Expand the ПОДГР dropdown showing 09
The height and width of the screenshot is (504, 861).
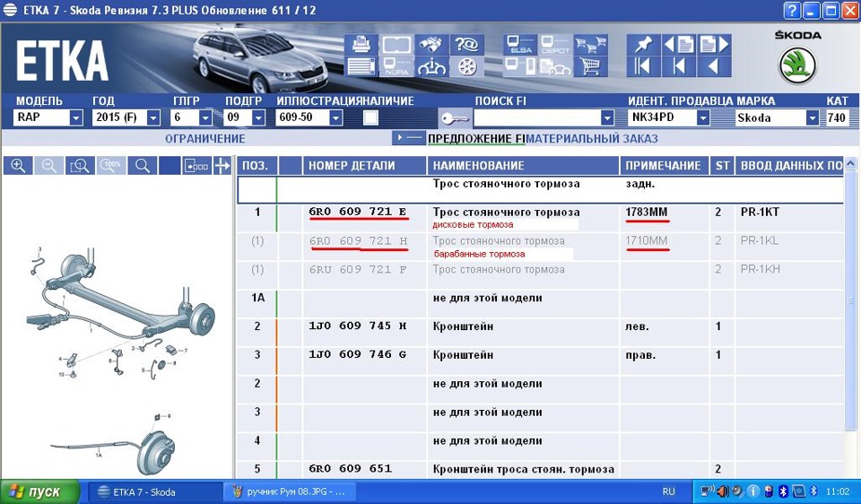click(258, 117)
